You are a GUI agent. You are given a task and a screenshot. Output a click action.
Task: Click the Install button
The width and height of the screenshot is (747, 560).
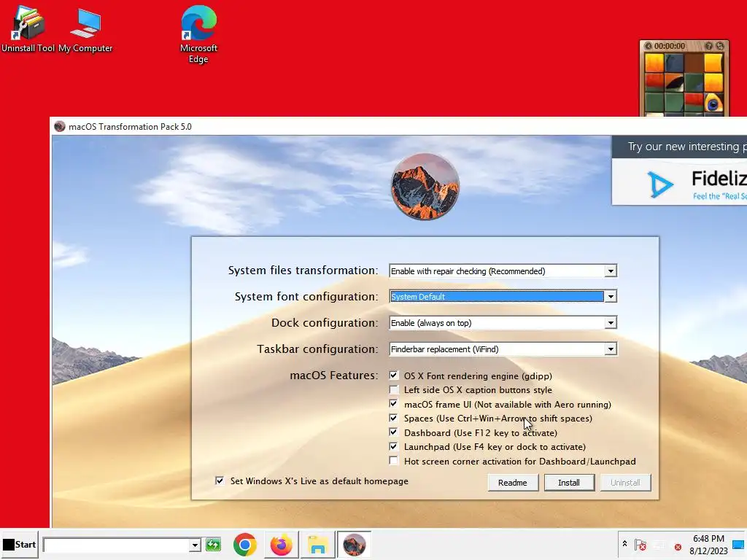tap(569, 483)
